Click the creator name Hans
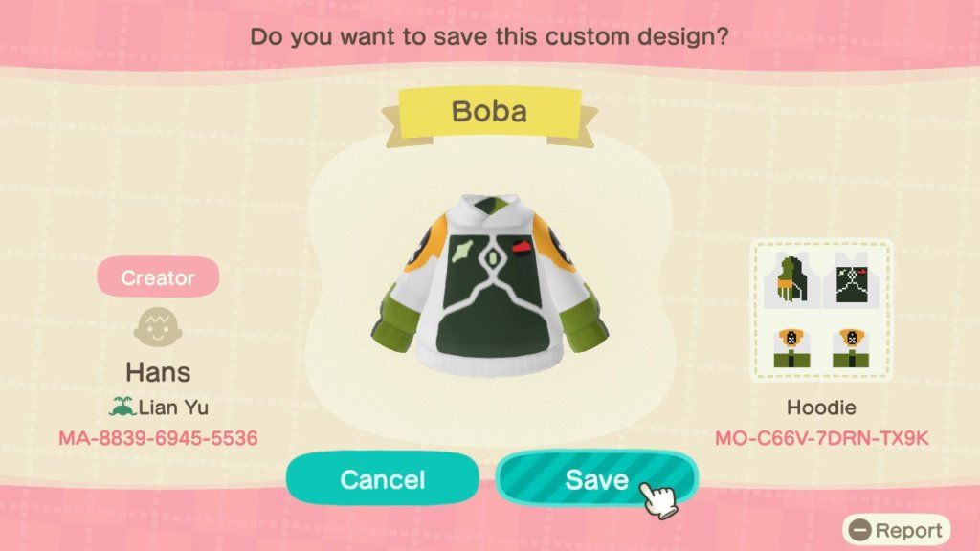The width and height of the screenshot is (980, 551). pyautogui.click(x=158, y=372)
